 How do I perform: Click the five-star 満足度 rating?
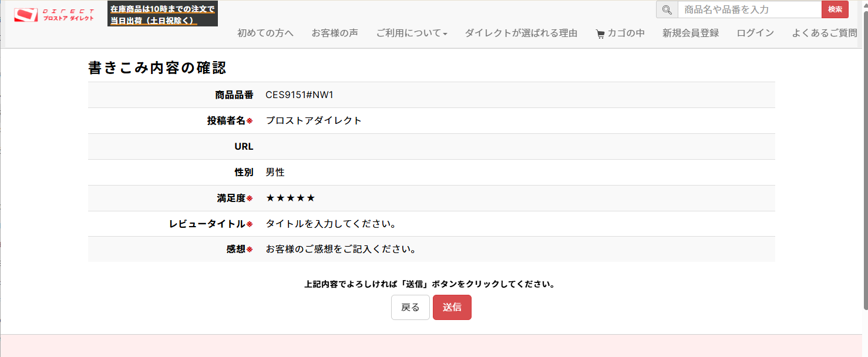tap(291, 198)
